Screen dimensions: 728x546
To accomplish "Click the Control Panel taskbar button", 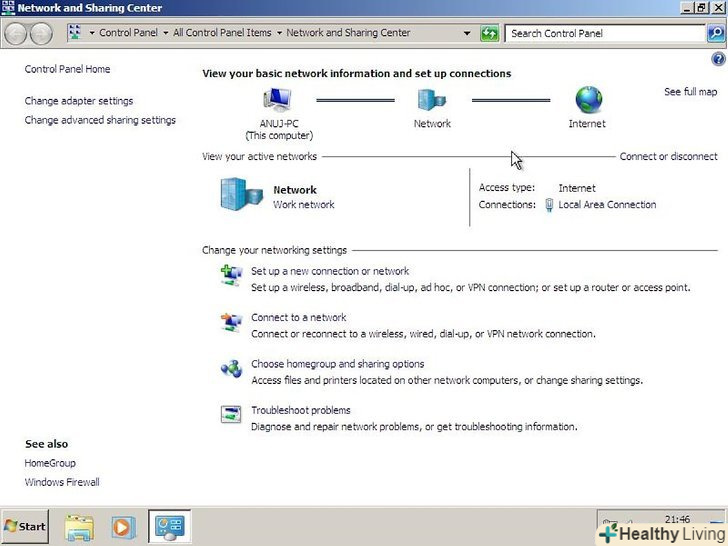I will coord(169,526).
